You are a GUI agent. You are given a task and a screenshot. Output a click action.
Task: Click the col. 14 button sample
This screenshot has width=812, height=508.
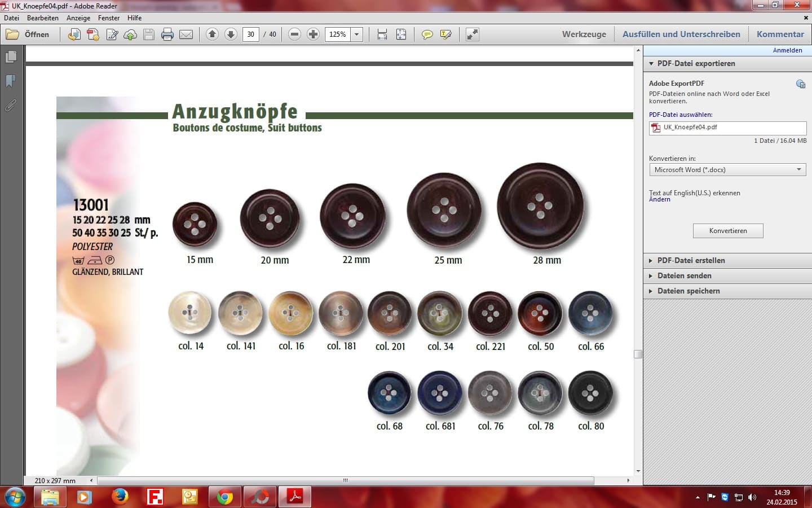tap(190, 312)
